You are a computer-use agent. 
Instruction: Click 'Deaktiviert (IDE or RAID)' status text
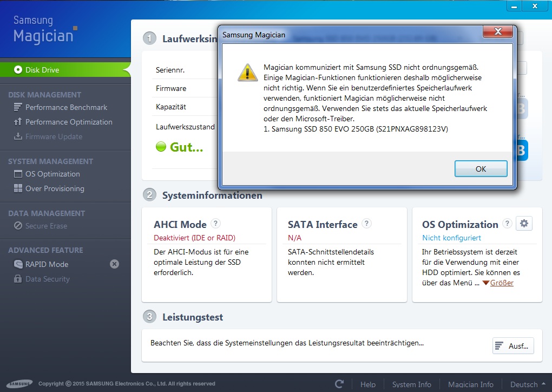click(x=194, y=238)
